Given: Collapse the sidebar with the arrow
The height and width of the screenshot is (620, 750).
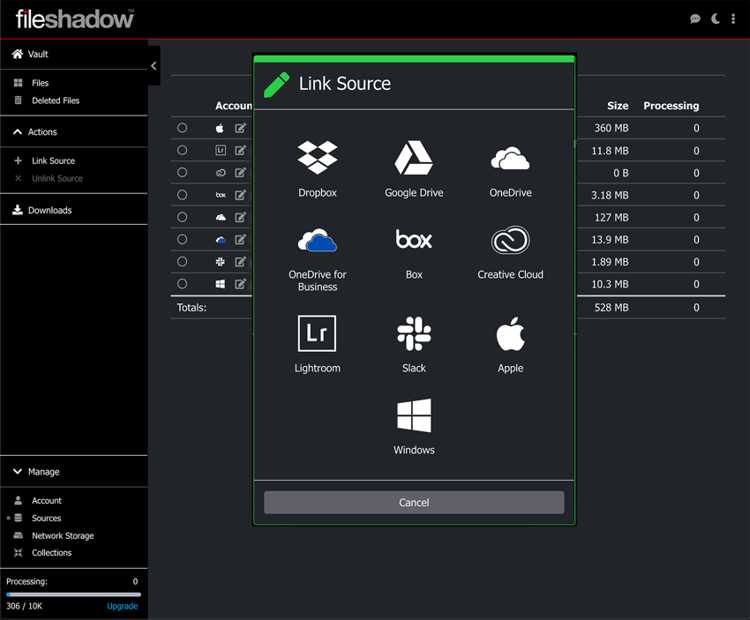Looking at the screenshot, I should click(154, 66).
